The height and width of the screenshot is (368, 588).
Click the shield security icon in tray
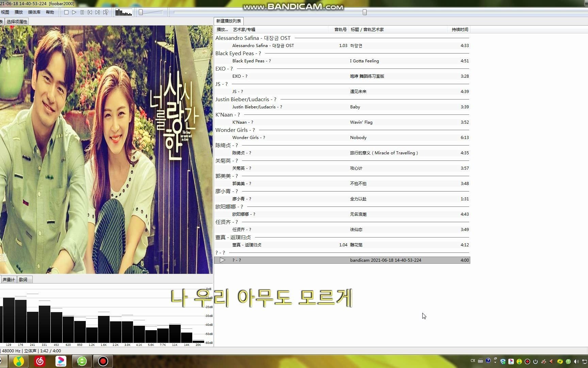tap(503, 362)
